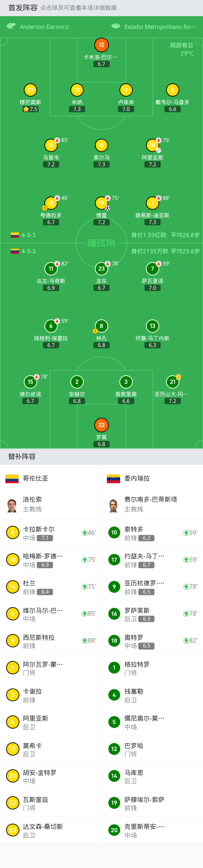The height and width of the screenshot is (868, 203).
Task: Tap the referee whistle icon
Action: click(x=11, y=26)
